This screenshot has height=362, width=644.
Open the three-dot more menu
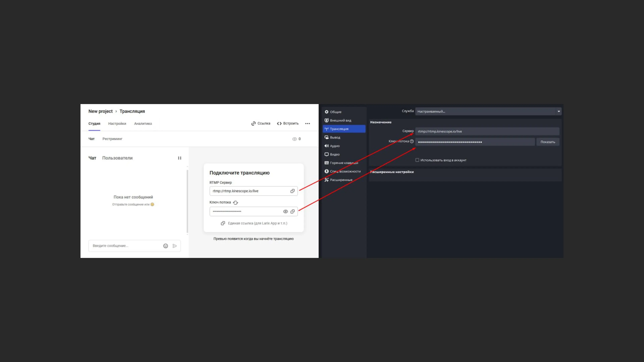(308, 123)
